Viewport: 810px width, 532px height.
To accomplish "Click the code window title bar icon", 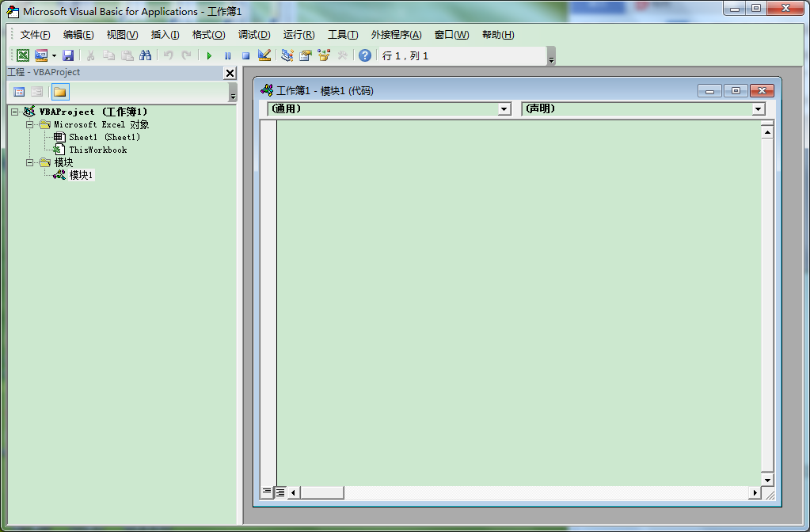I will tap(267, 90).
